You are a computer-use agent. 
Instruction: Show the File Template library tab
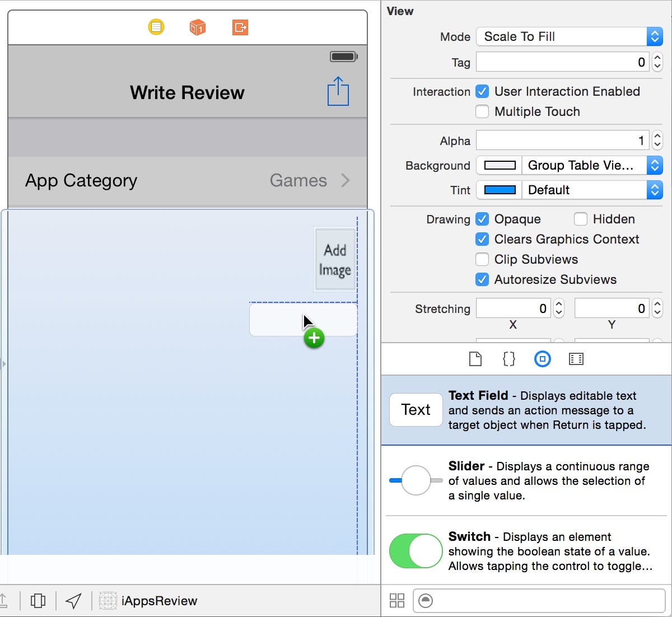(475, 359)
